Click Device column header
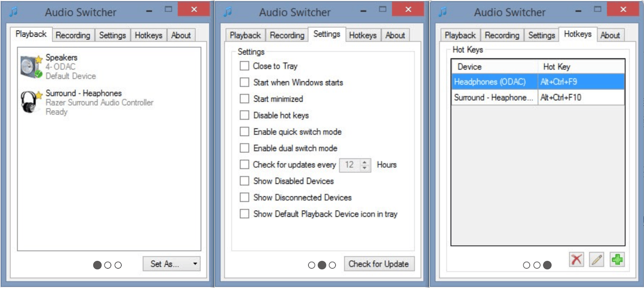644x288 pixels. click(494, 67)
